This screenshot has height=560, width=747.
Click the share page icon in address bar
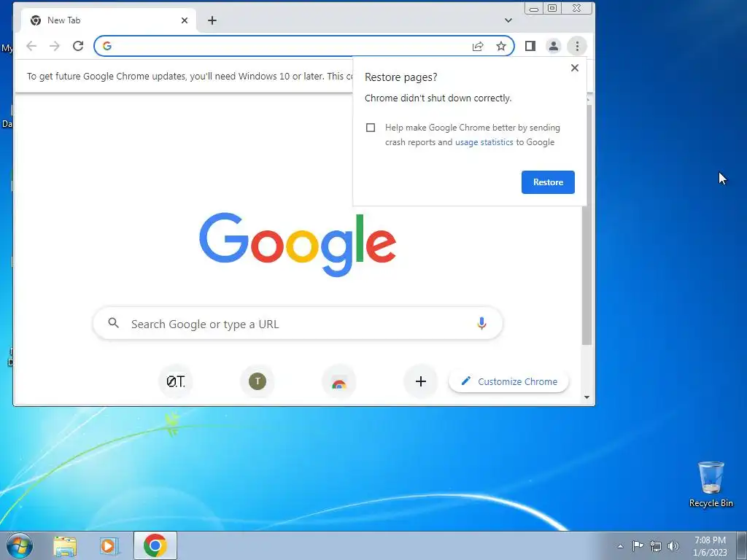(x=478, y=46)
